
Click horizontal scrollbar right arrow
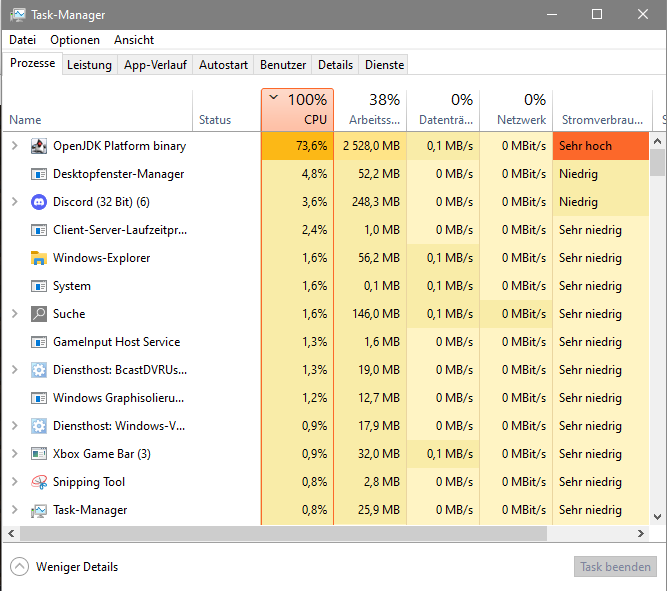coord(641,534)
